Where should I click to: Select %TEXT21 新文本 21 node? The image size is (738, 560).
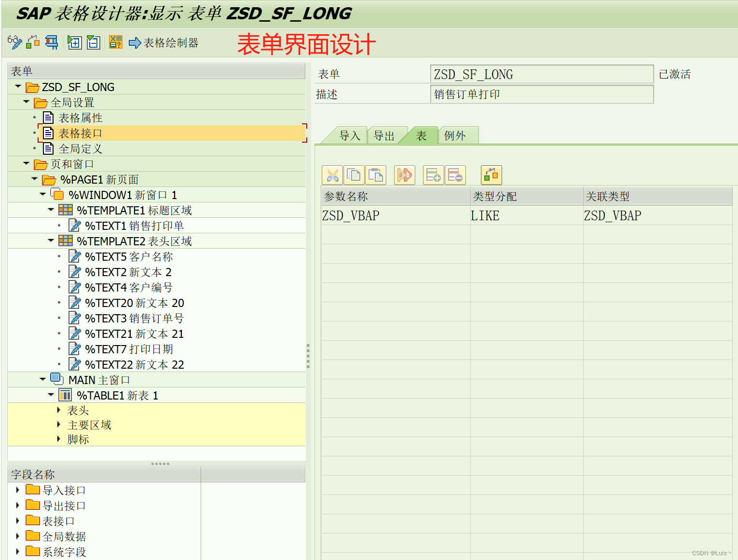135,334
